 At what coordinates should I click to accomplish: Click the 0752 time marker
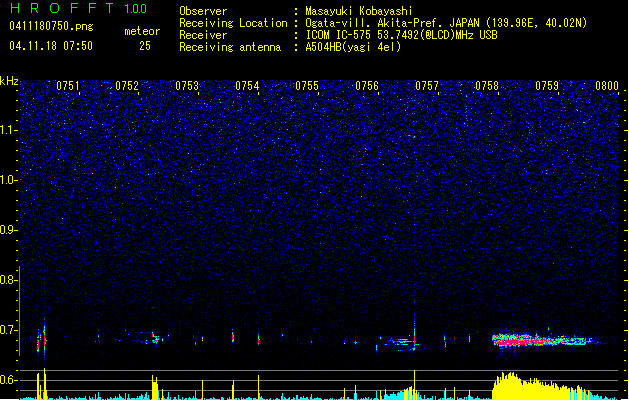pyautogui.click(x=127, y=86)
